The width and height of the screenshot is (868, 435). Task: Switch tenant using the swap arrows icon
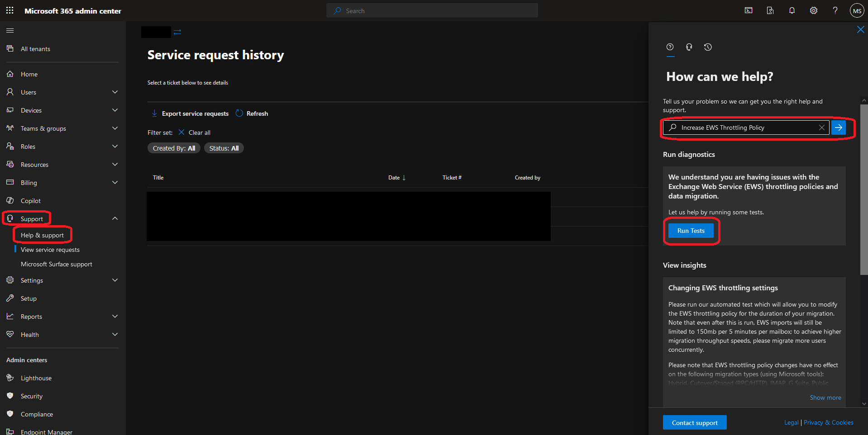[177, 32]
